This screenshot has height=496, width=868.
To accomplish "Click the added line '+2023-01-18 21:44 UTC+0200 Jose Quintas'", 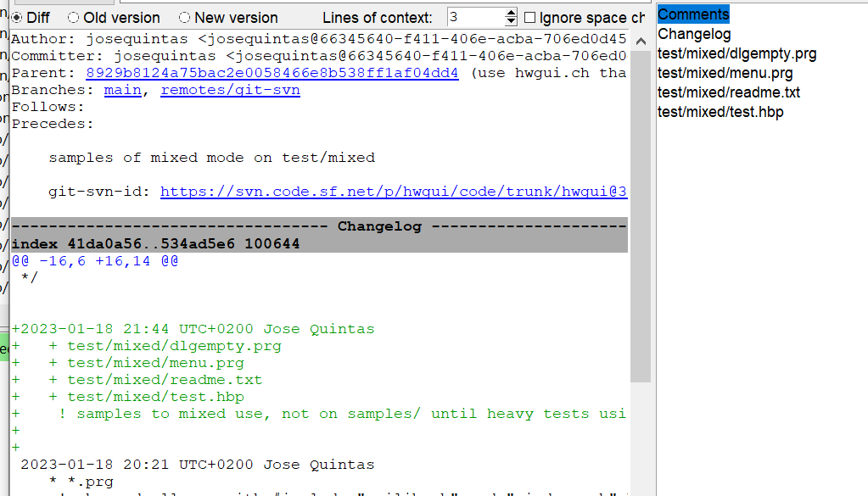I will [193, 329].
